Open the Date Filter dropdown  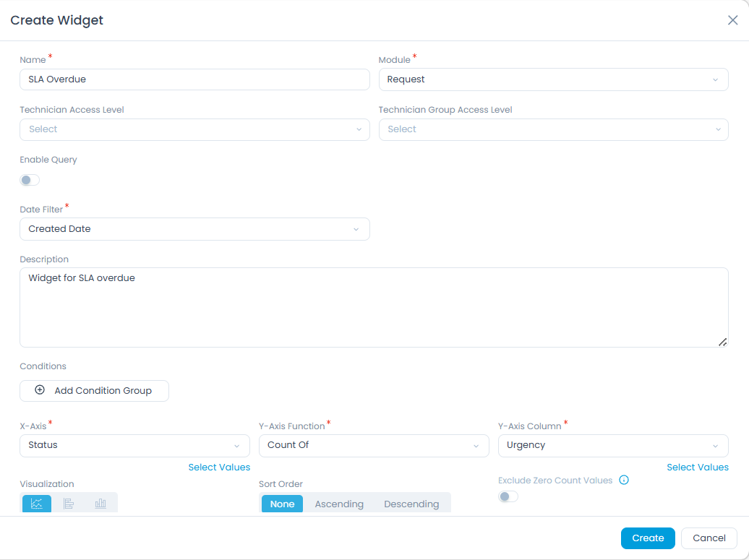pyautogui.click(x=194, y=228)
